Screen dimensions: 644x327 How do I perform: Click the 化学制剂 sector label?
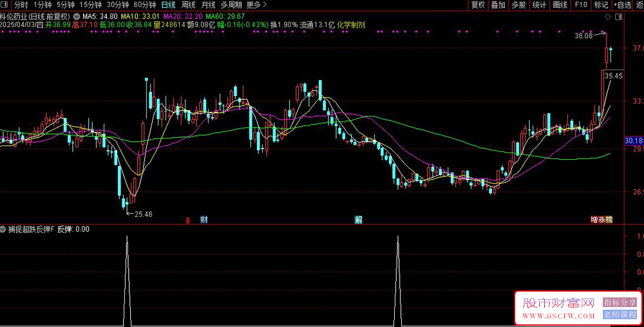[351, 24]
